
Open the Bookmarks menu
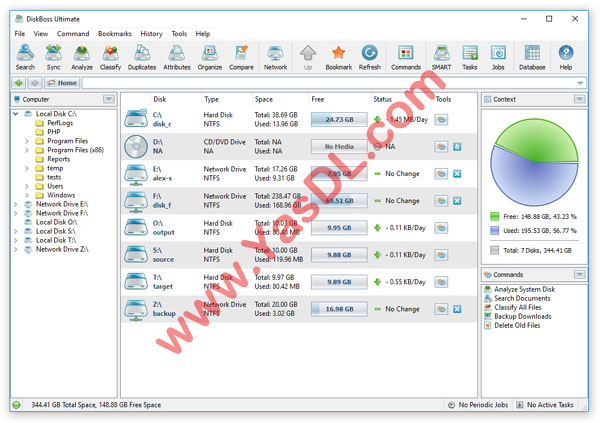click(x=114, y=34)
